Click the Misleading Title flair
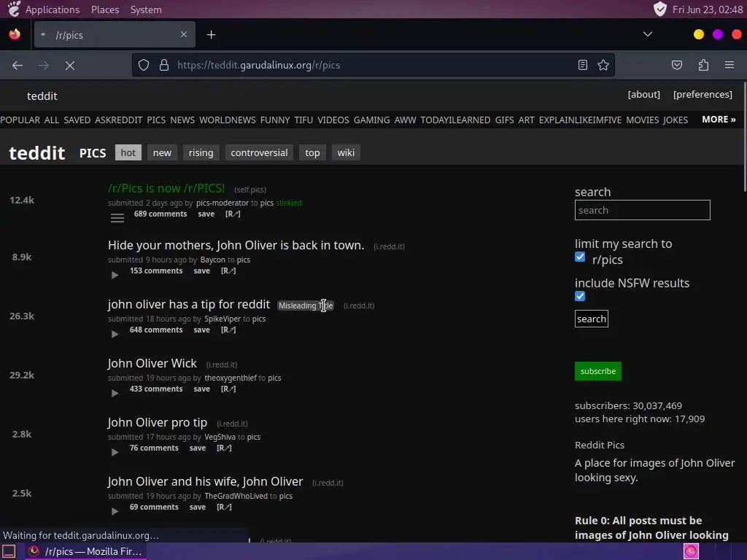The image size is (747, 560). [306, 306]
